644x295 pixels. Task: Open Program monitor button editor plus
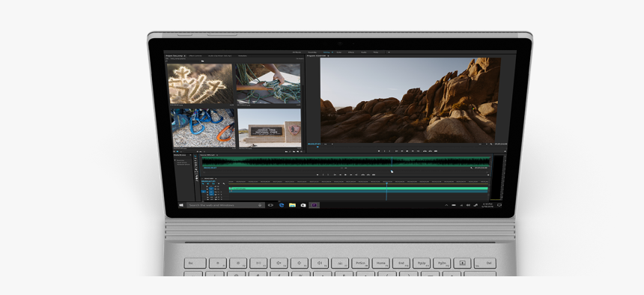505,151
